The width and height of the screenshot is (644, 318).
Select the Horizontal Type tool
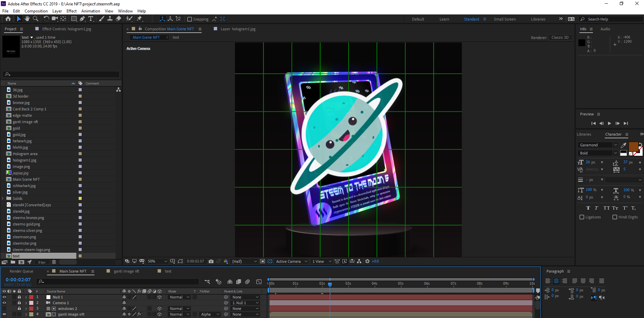[91, 19]
